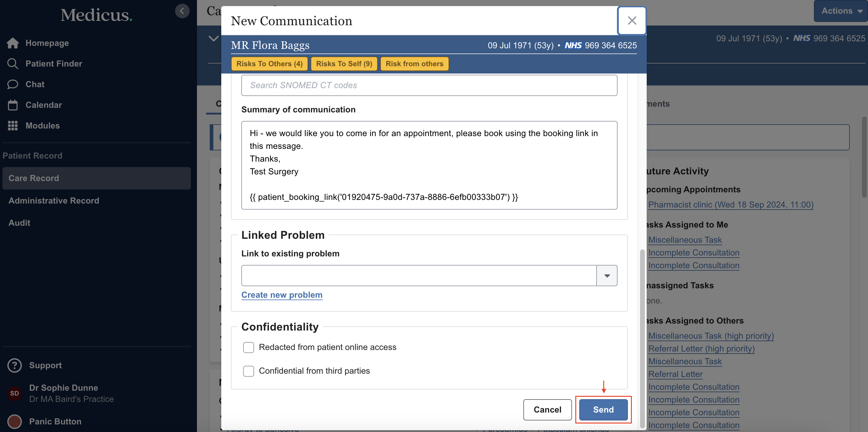
Task: Click the Support question mark icon
Action: pos(15,365)
